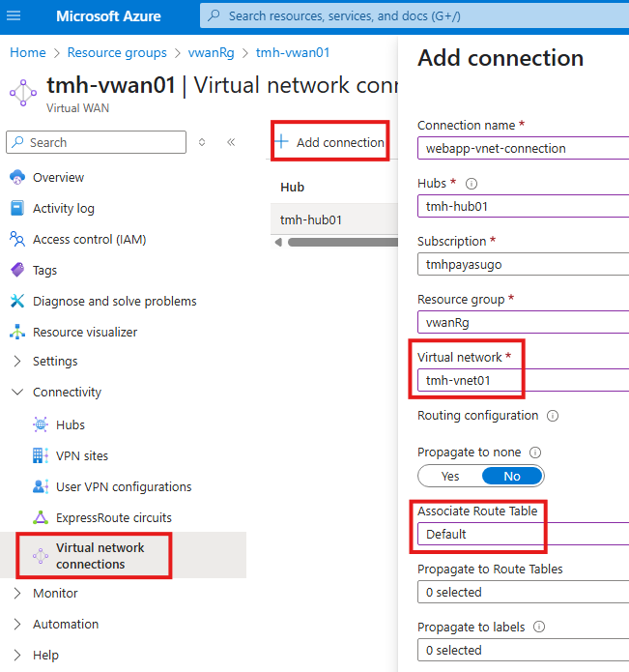629x672 pixels.
Task: Open the Resource group dropdown vwanRg
Action: (x=524, y=322)
